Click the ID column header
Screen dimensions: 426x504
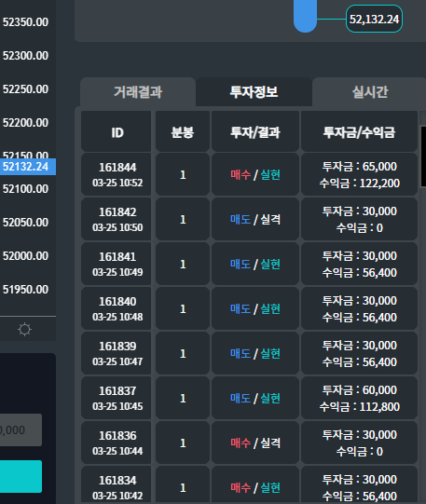(x=117, y=131)
